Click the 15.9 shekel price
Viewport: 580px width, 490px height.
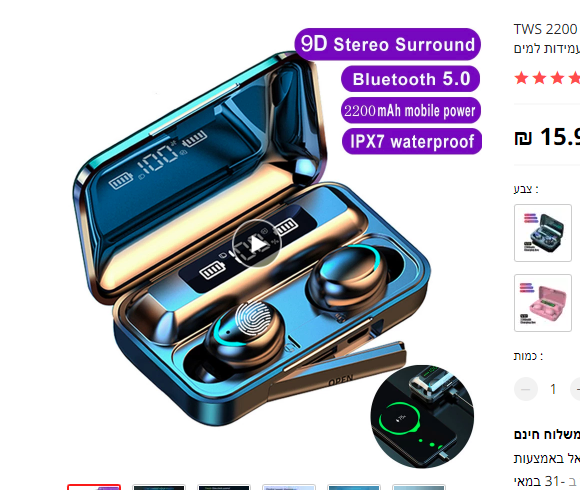(547, 137)
